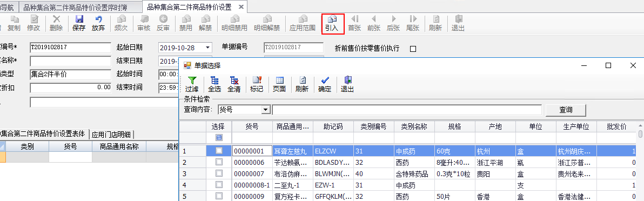Maximize the 单据选择 dialog
Image resolution: width=644 pixels, height=201 pixels.
coord(609,65)
